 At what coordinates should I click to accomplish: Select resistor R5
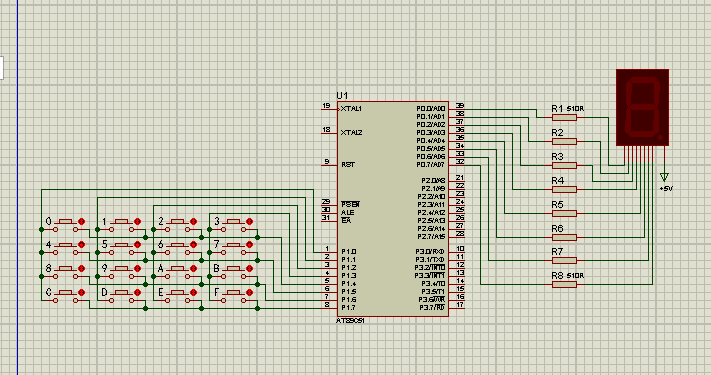[x=565, y=213]
